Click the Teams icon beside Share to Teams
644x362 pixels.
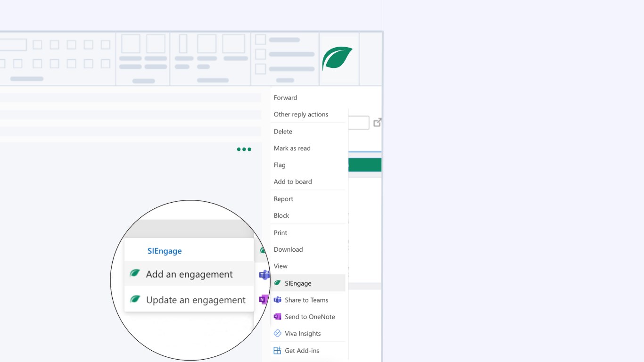click(x=278, y=300)
